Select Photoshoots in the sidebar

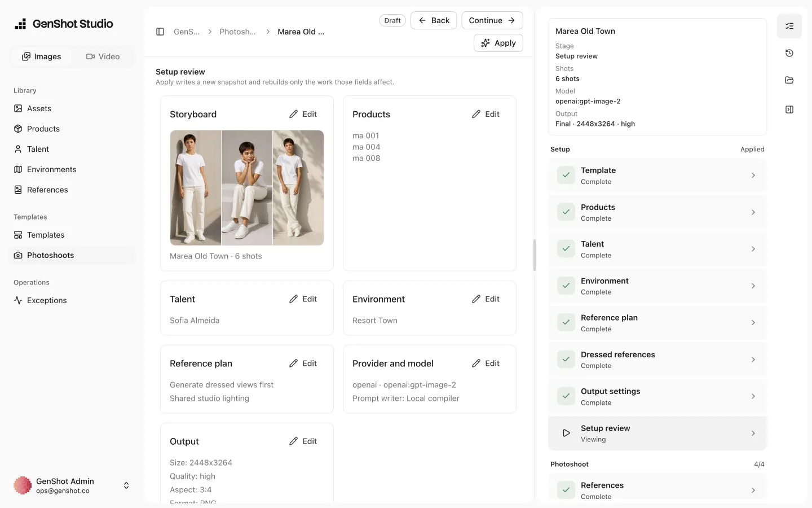pyautogui.click(x=72, y=255)
